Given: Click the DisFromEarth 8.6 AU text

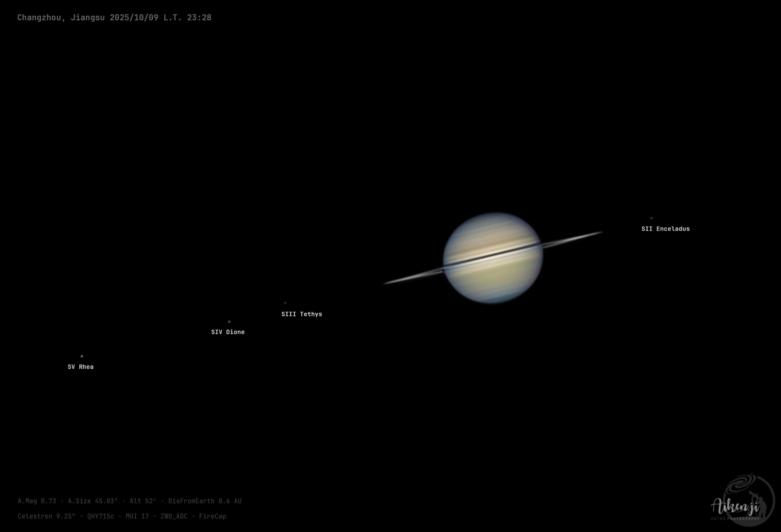Looking at the screenshot, I should [x=205, y=501].
